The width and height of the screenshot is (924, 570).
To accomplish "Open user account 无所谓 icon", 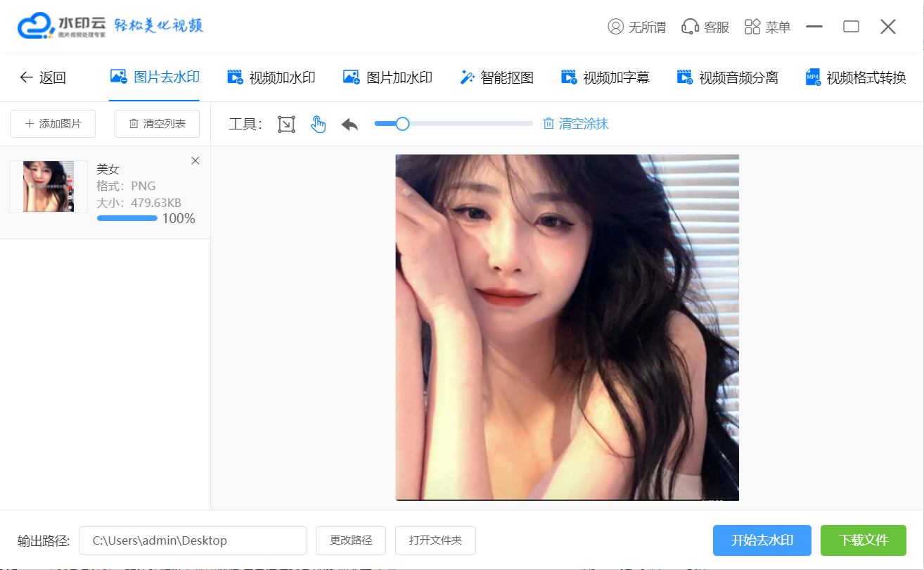I will pyautogui.click(x=615, y=27).
